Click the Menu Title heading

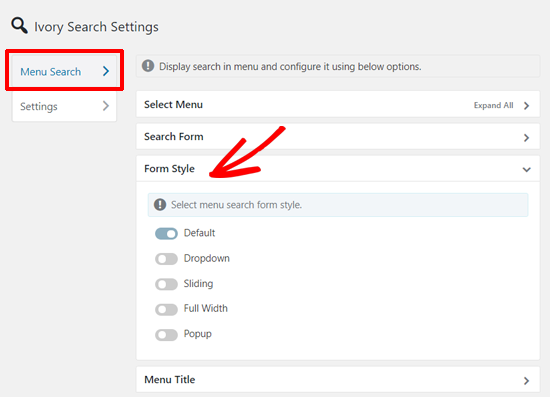click(170, 379)
